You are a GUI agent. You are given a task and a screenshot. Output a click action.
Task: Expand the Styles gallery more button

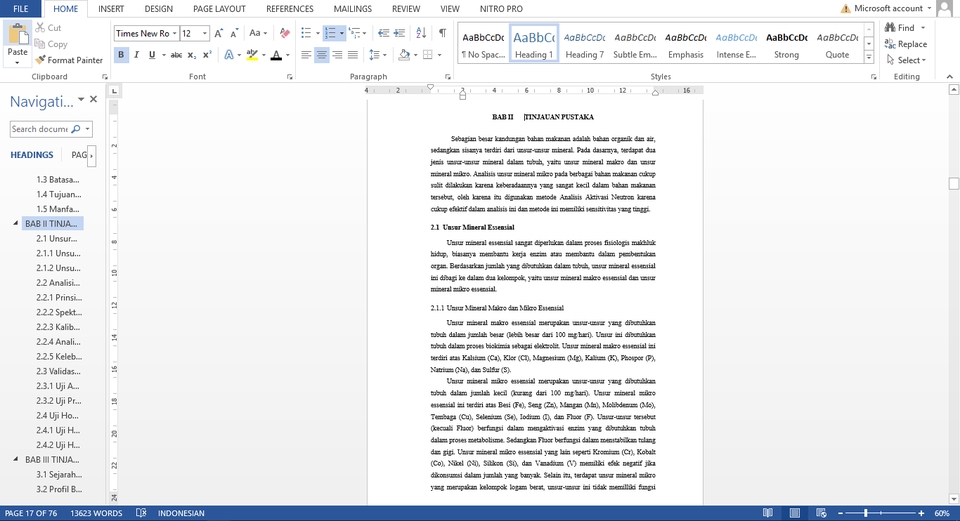[x=869, y=58]
